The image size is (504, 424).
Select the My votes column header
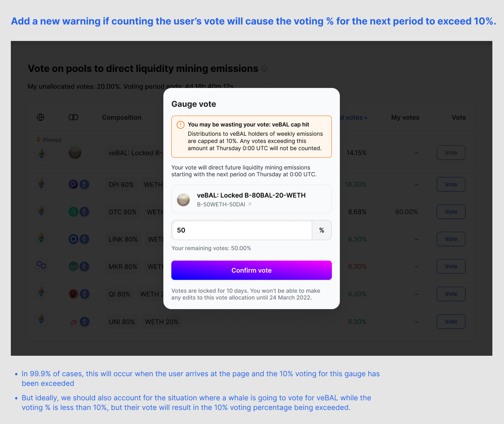(x=405, y=117)
